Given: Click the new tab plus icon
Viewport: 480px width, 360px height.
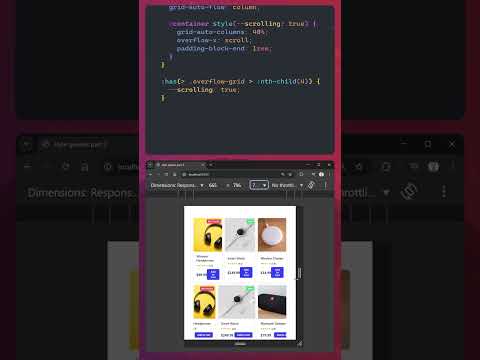Looking at the screenshot, I should 211,165.
